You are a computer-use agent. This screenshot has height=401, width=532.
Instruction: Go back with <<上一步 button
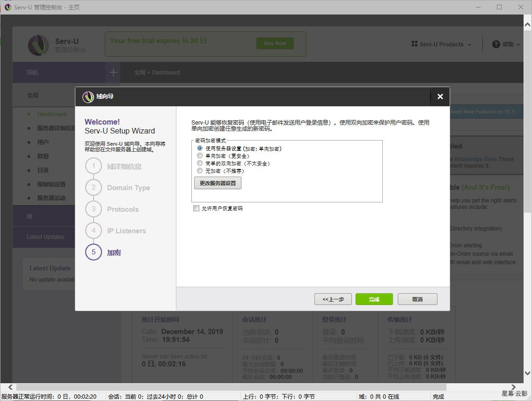point(333,299)
